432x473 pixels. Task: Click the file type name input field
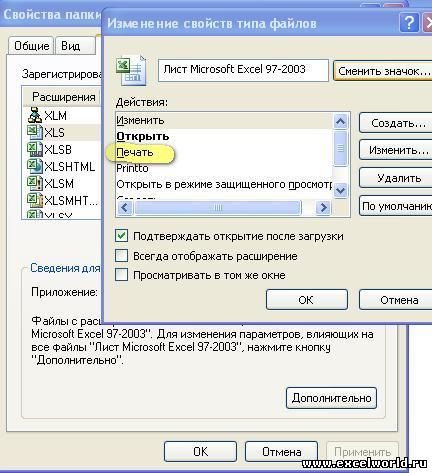243,70
